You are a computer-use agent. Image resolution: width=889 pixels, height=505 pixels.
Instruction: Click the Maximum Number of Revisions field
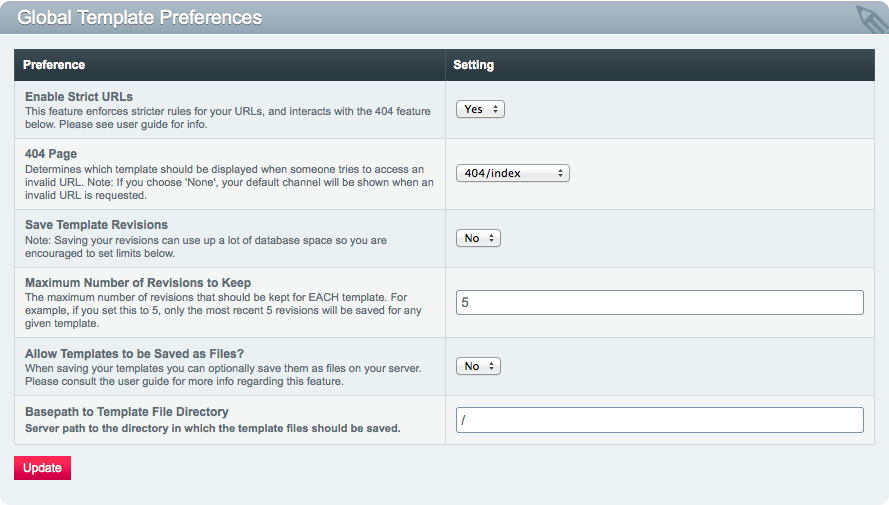(x=659, y=302)
